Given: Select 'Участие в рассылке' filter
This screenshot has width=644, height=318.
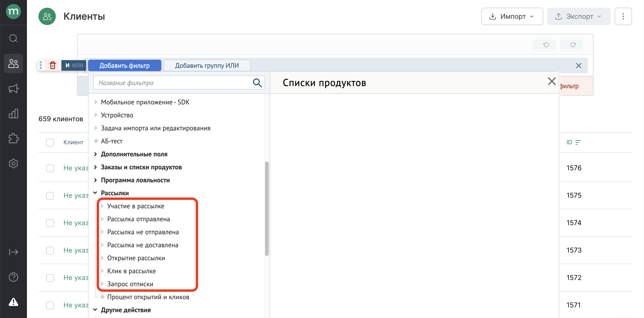Looking at the screenshot, I should pos(136,206).
